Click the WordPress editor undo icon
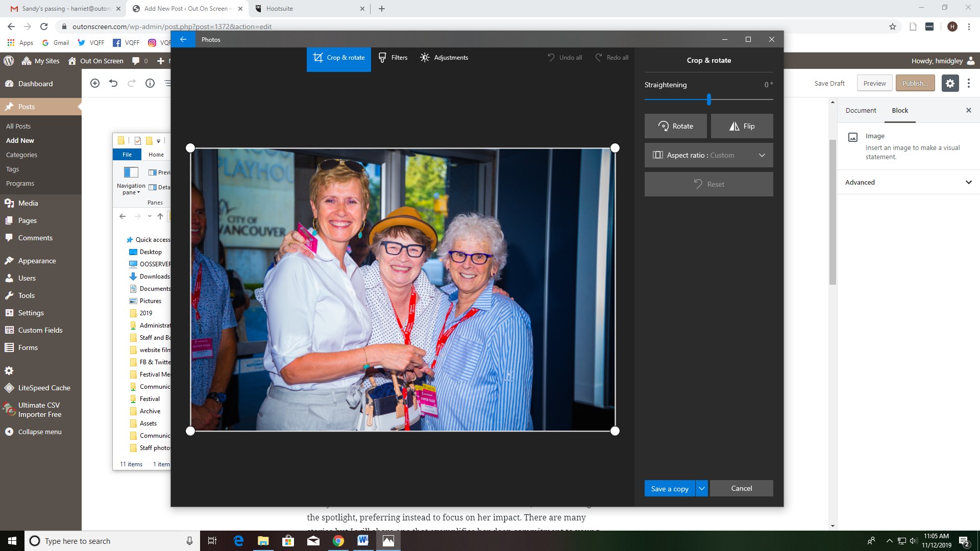Viewport: 980px width, 551px height. (113, 83)
